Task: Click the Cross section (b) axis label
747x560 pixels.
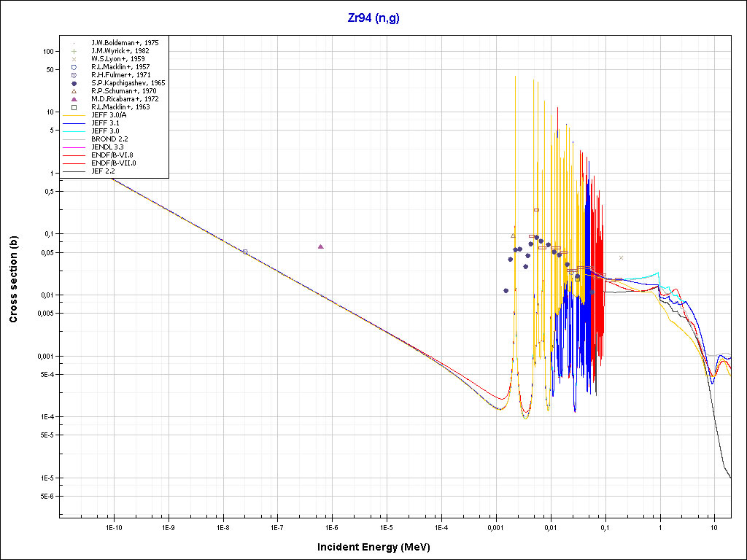Action: coord(13,280)
